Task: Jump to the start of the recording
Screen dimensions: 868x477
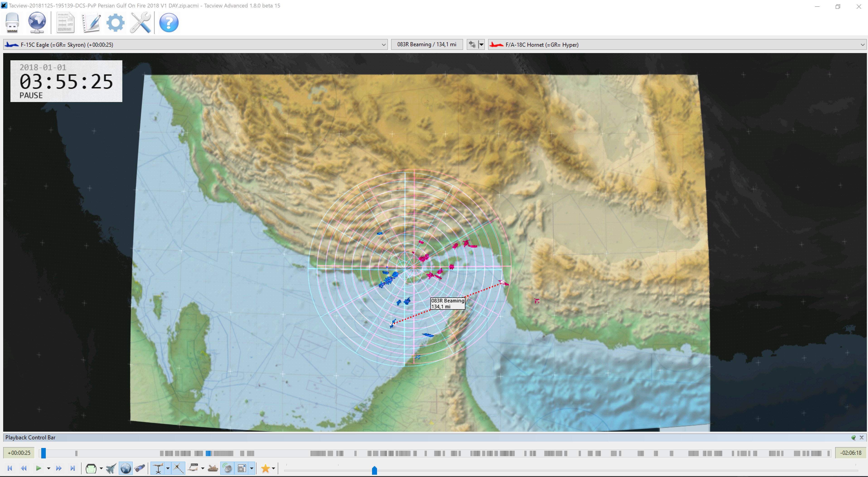Action: (10, 468)
